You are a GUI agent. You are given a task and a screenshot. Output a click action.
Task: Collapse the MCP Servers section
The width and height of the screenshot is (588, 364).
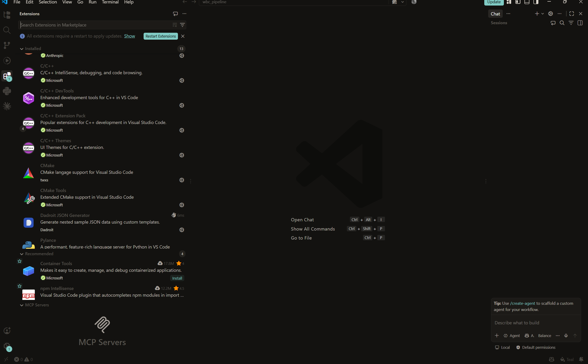(22, 305)
